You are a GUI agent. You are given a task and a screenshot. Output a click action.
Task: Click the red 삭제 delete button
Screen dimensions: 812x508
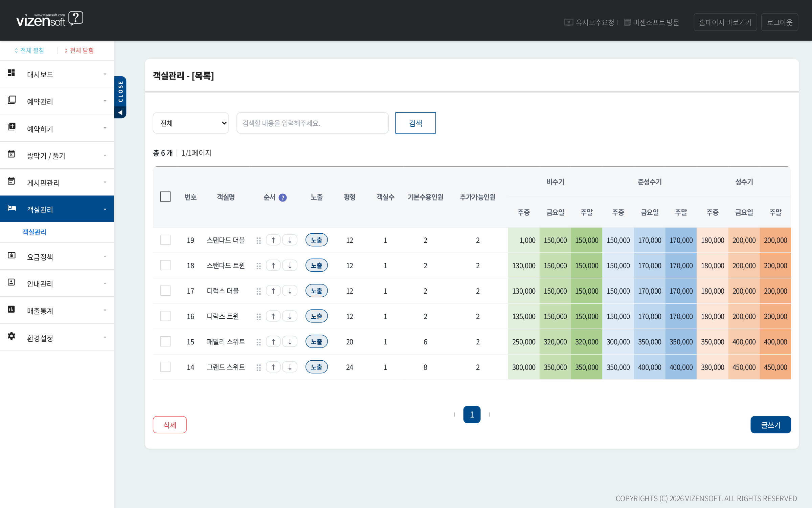[170, 425]
